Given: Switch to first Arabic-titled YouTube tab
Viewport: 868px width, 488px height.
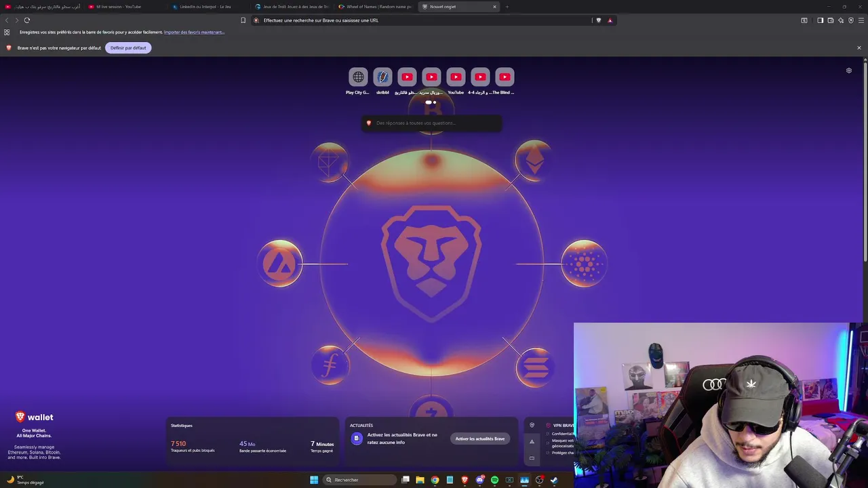Looking at the screenshot, I should (x=42, y=7).
